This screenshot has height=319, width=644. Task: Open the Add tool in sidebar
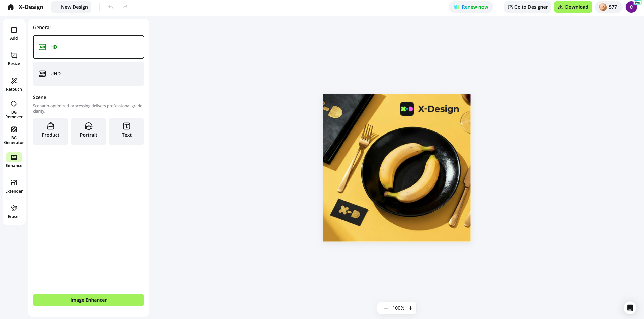[x=14, y=33]
